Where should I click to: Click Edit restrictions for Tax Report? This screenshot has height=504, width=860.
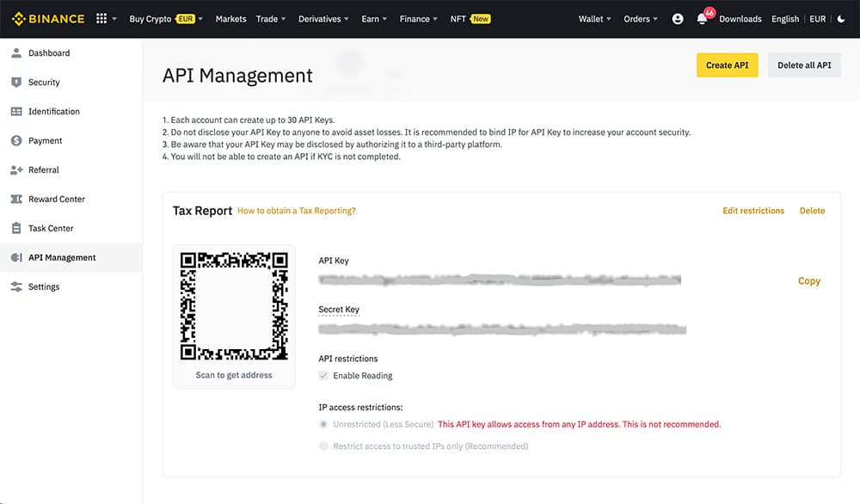pyautogui.click(x=753, y=211)
